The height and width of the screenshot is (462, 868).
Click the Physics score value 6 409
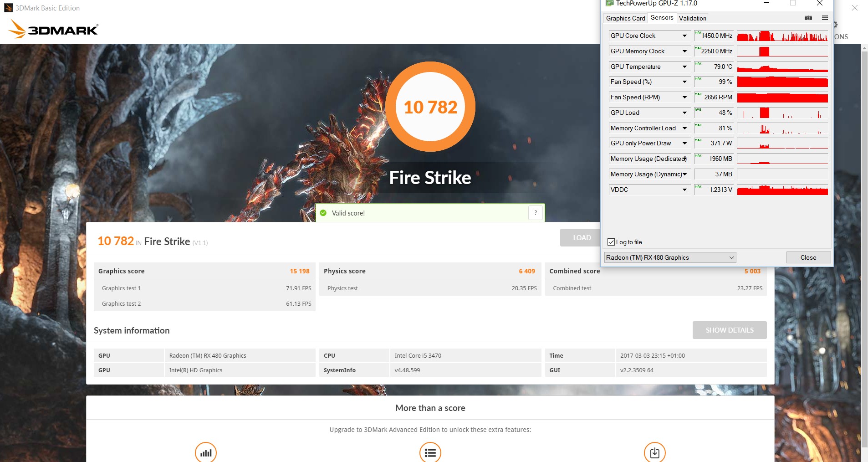tap(527, 271)
